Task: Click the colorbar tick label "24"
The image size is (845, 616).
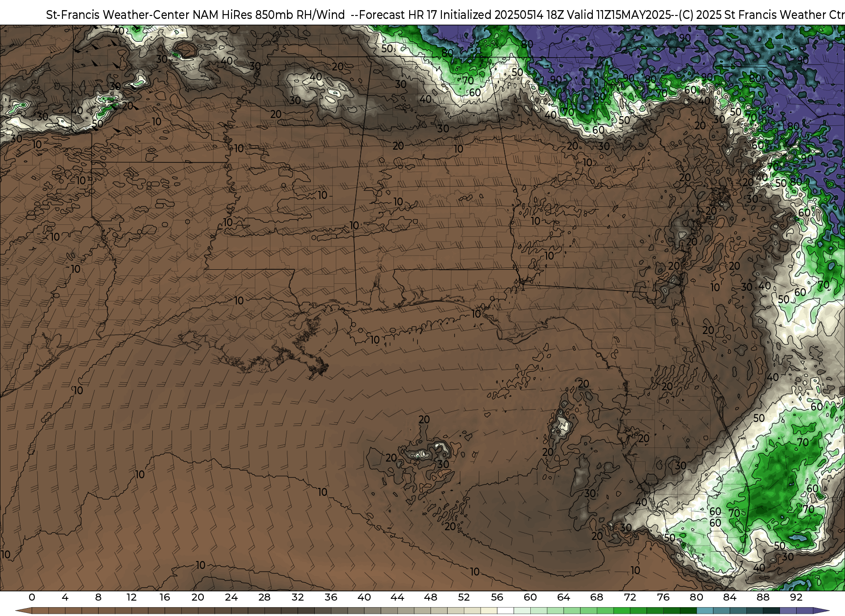Action: click(x=231, y=597)
